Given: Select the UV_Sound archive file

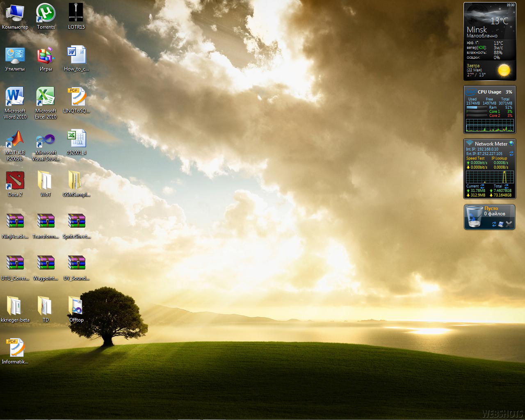Looking at the screenshot, I should pyautogui.click(x=76, y=263).
